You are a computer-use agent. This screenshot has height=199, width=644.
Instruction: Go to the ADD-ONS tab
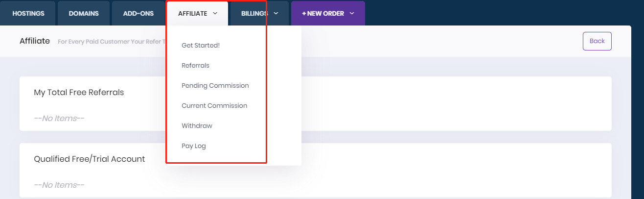click(x=138, y=14)
